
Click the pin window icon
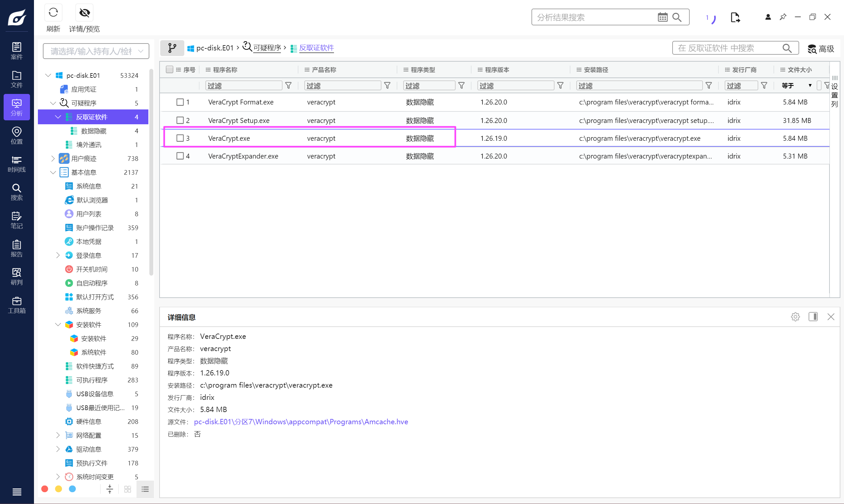point(783,17)
